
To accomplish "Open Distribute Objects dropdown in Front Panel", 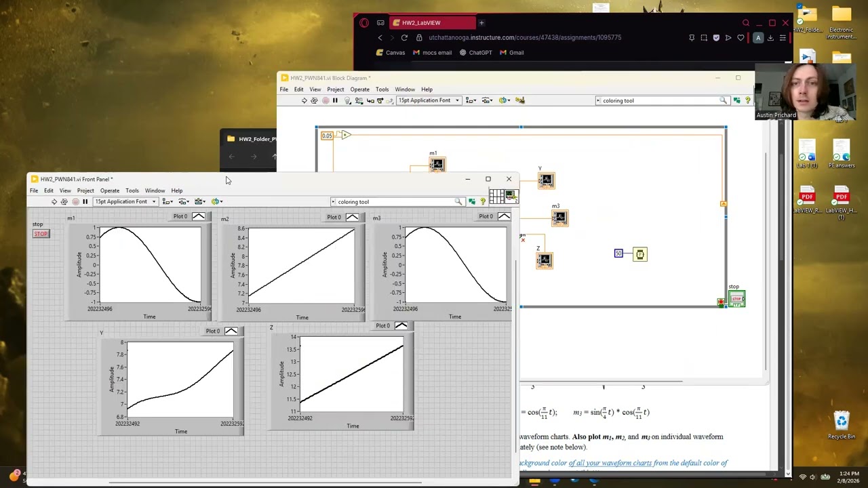I will (183, 201).
